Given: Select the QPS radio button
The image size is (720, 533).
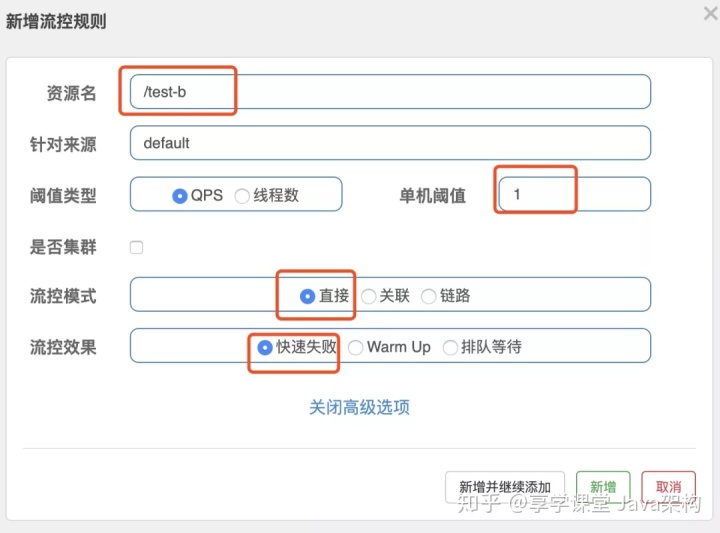Looking at the screenshot, I should [x=180, y=196].
